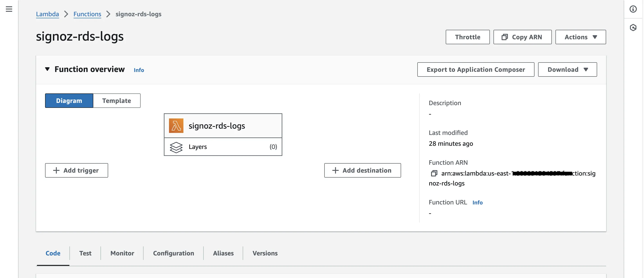
Task: Open the Test tab
Action: tap(85, 253)
